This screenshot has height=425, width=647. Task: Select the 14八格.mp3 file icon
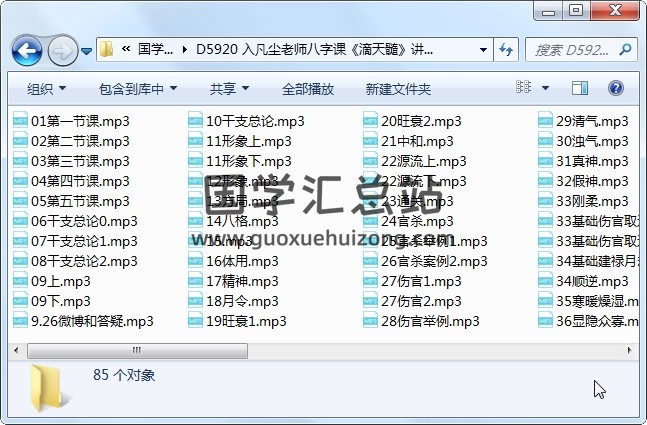click(195, 221)
